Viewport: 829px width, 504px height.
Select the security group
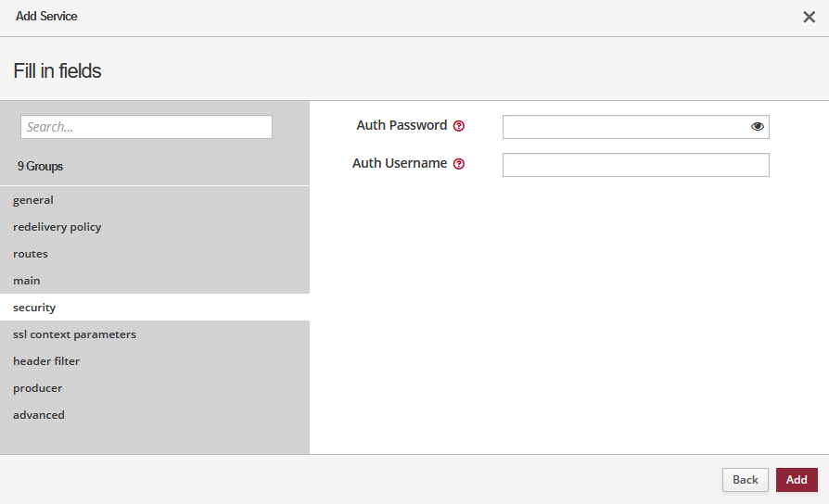[34, 308]
